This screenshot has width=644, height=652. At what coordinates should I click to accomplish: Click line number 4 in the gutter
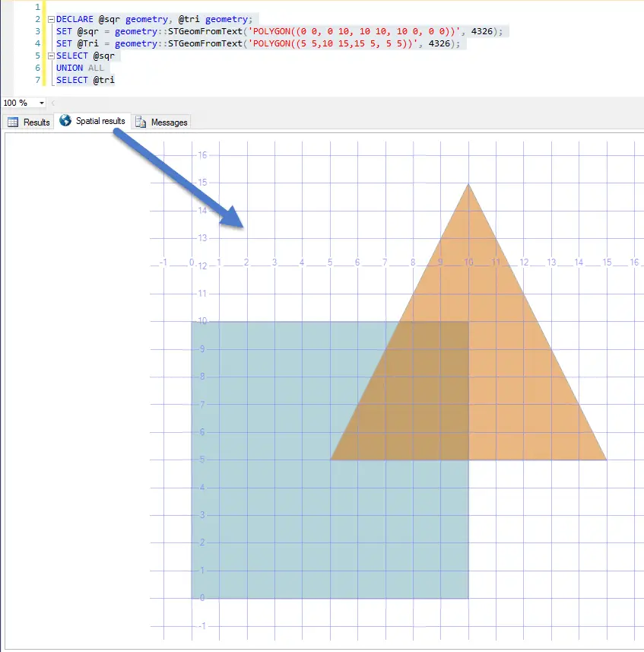pyautogui.click(x=37, y=43)
